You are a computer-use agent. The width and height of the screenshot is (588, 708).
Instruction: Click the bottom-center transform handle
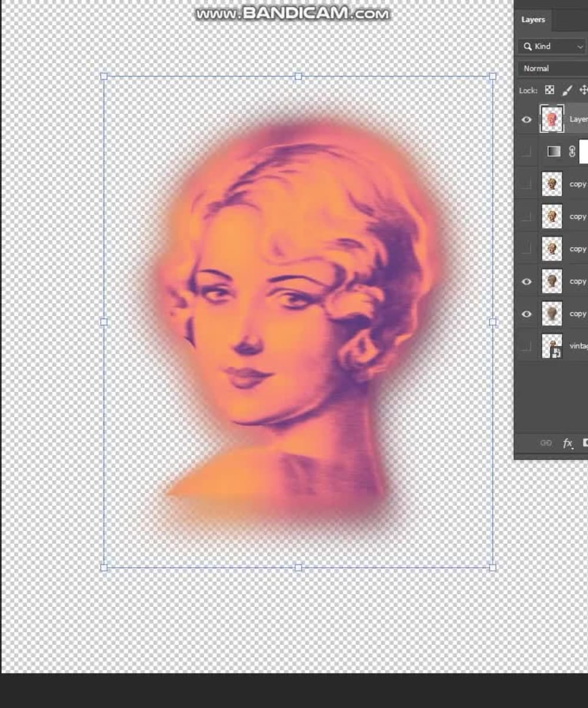coord(298,567)
